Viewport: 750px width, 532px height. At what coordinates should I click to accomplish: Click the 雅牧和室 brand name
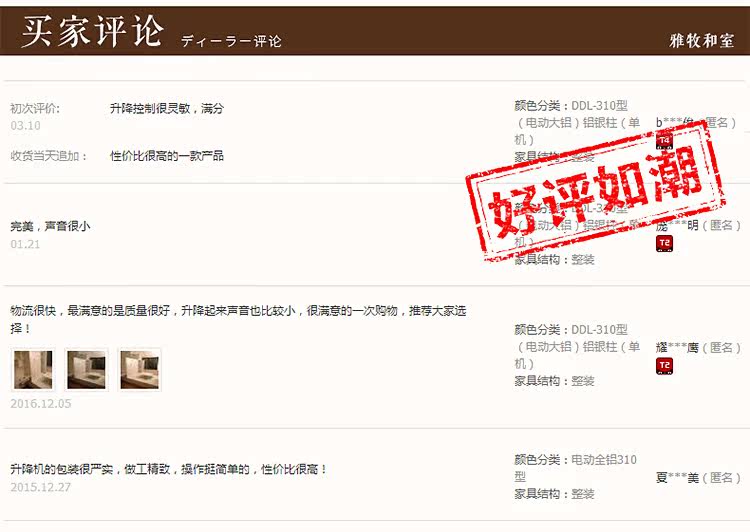click(702, 41)
